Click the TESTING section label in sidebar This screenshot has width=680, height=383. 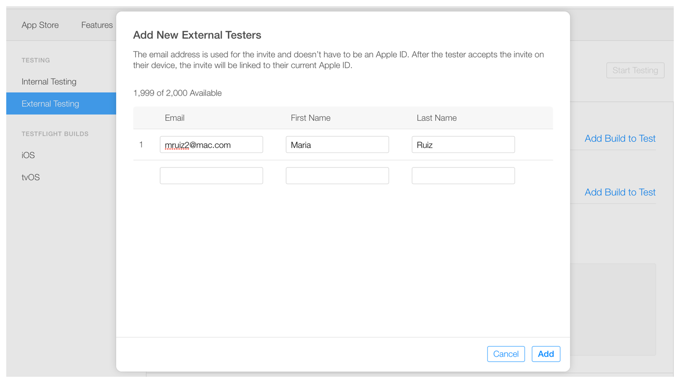coord(36,60)
